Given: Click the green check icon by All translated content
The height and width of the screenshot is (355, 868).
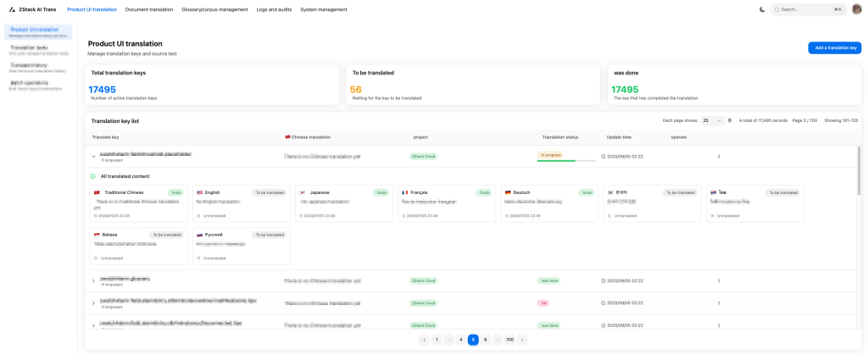Looking at the screenshot, I should [93, 176].
